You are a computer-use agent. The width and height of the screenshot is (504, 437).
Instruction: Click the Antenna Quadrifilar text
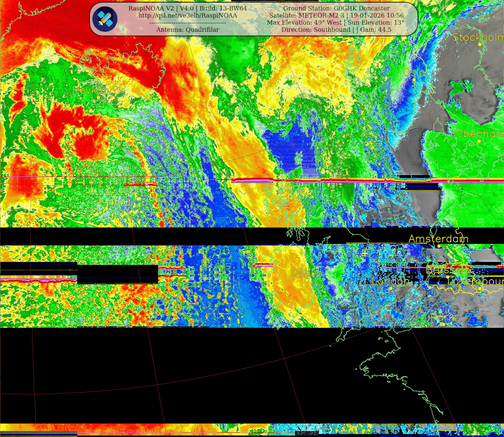(188, 30)
